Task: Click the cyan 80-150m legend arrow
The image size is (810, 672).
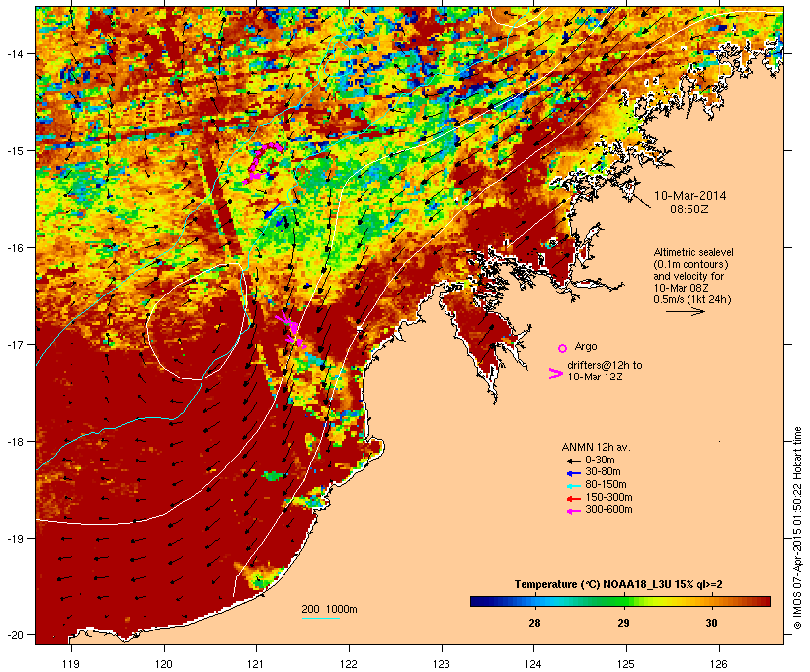Action: 573,486
